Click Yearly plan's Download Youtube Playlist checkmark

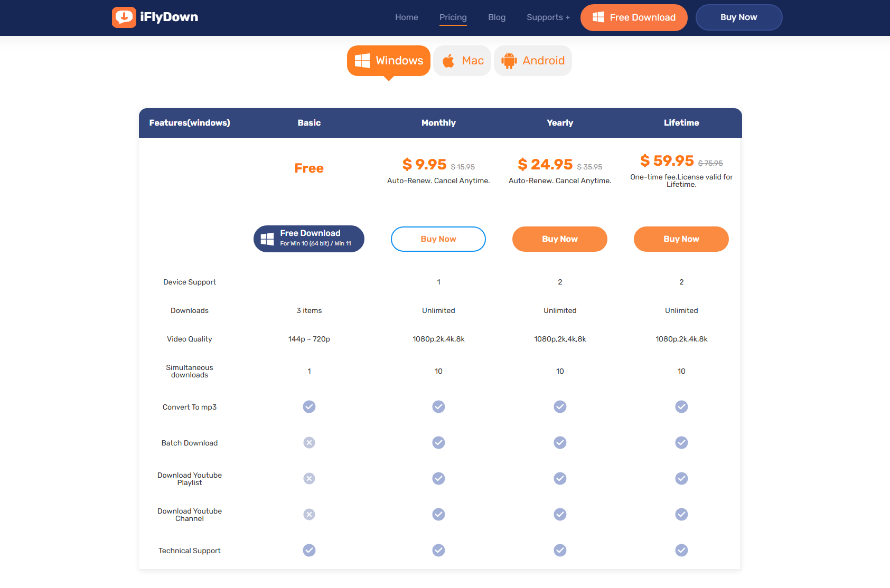coord(560,479)
